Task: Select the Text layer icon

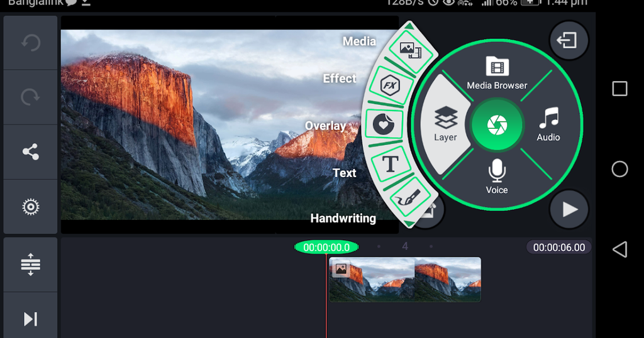Action: tap(390, 164)
